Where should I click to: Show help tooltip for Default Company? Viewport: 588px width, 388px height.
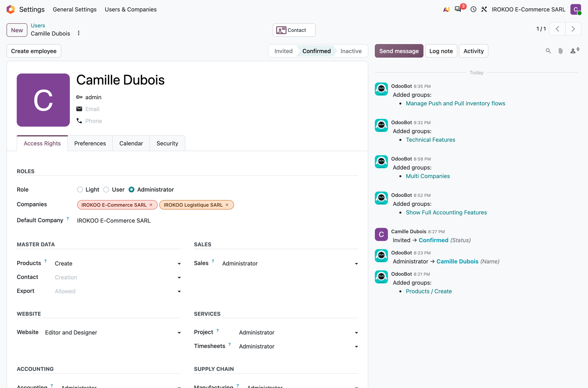(68, 219)
